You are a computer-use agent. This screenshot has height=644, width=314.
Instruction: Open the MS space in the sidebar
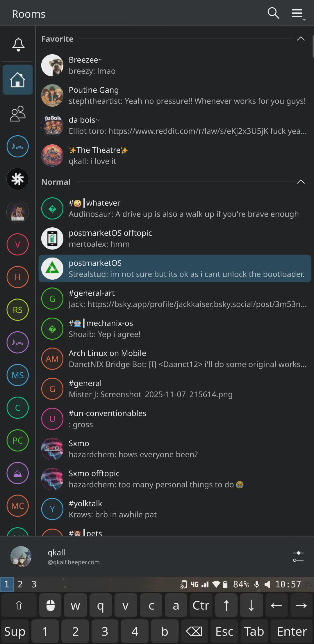tap(18, 375)
